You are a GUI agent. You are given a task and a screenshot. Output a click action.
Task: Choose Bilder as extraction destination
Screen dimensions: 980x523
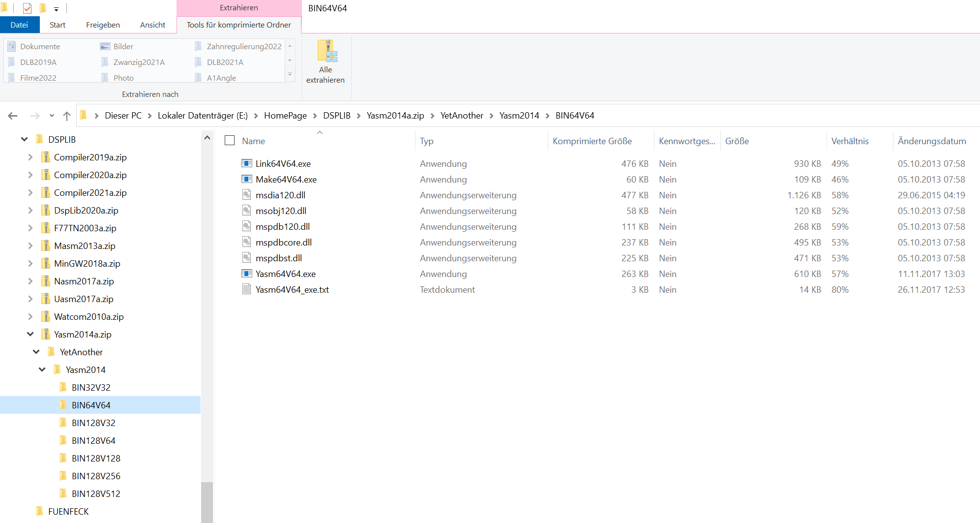pyautogui.click(x=117, y=46)
